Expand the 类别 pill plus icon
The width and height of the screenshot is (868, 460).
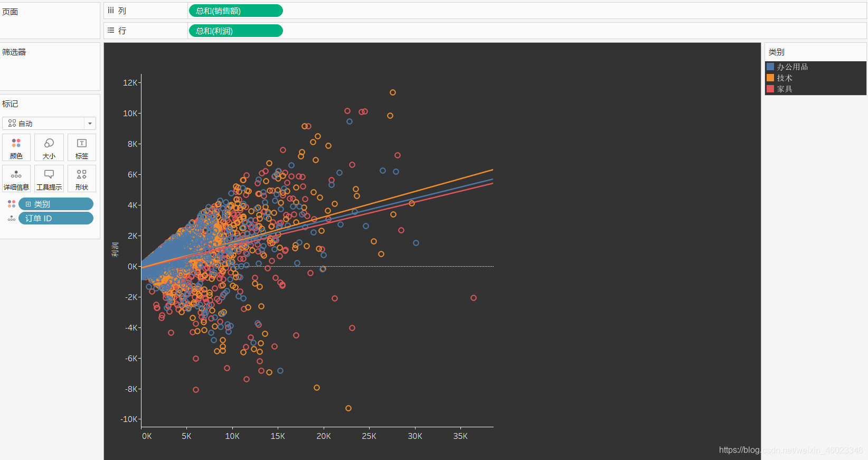pyautogui.click(x=29, y=204)
